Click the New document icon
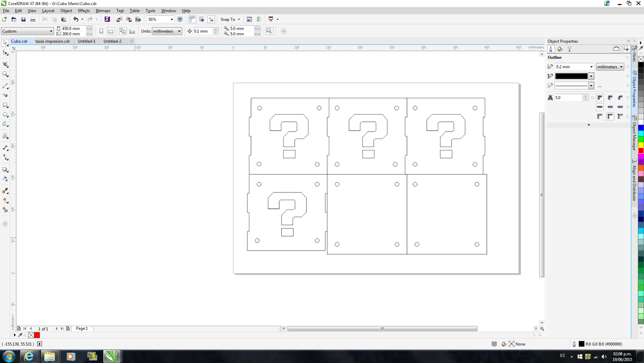 coord(4,19)
